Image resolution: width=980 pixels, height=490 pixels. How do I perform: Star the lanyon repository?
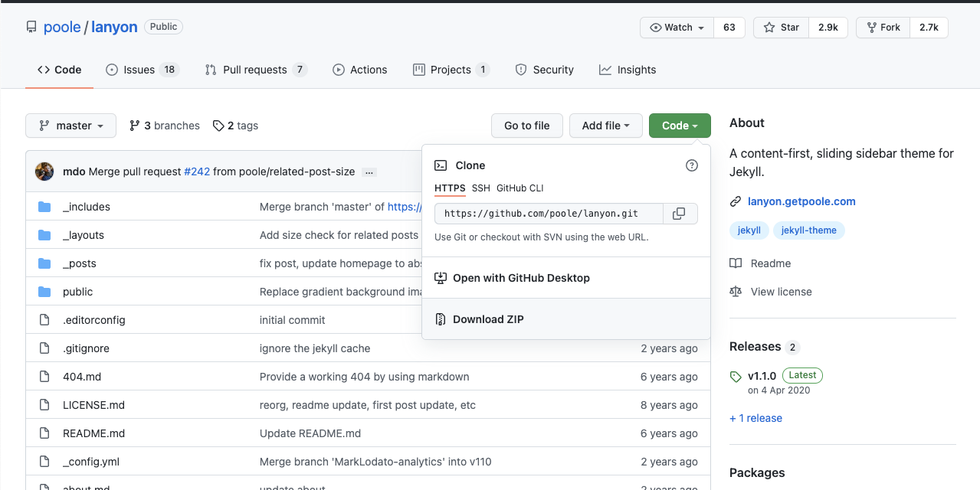(781, 28)
